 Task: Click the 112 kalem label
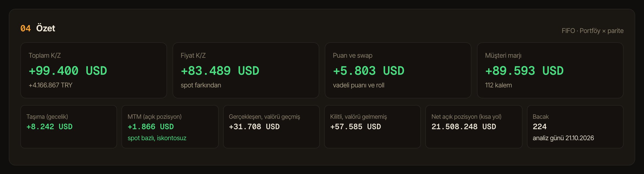tap(498, 85)
